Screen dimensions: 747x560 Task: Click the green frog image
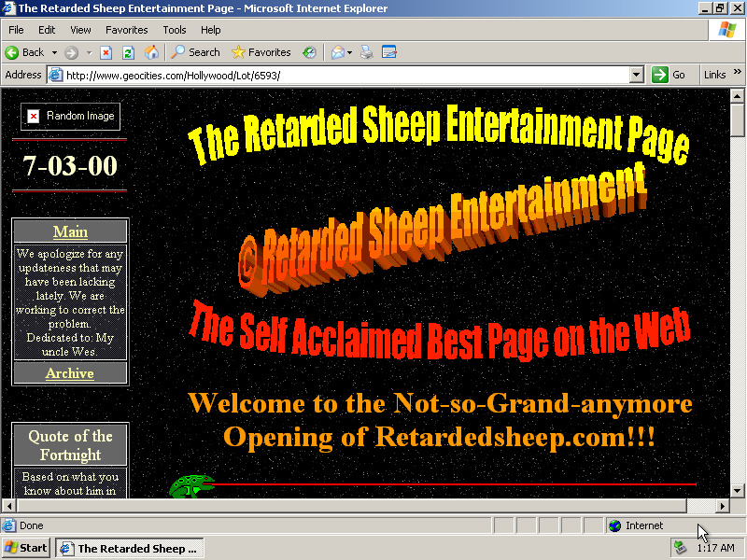191,486
